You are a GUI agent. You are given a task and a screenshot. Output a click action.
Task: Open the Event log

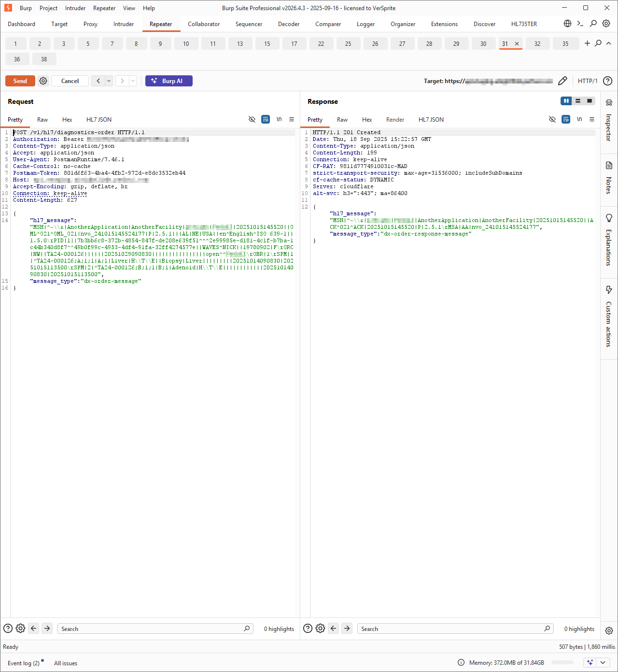24,663
